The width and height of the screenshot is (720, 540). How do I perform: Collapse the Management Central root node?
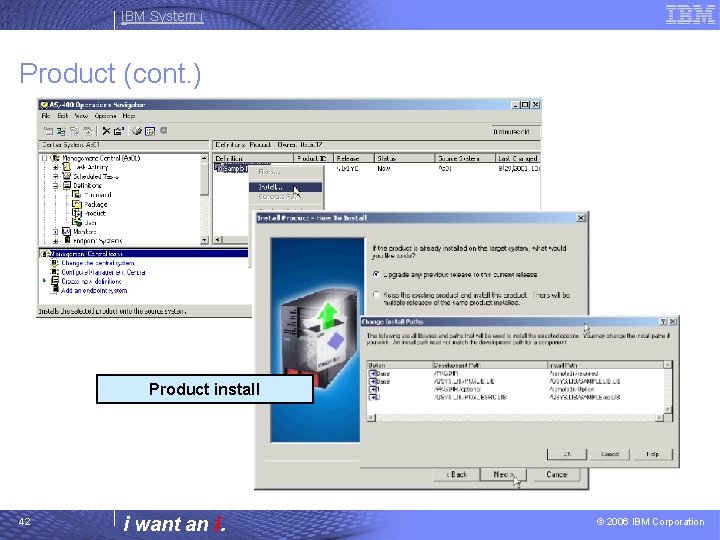(x=45, y=158)
